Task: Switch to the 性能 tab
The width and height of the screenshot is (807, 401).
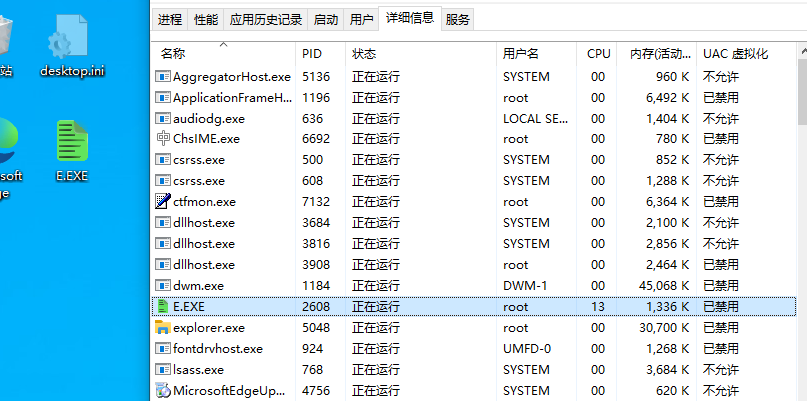Action: pyautogui.click(x=206, y=20)
